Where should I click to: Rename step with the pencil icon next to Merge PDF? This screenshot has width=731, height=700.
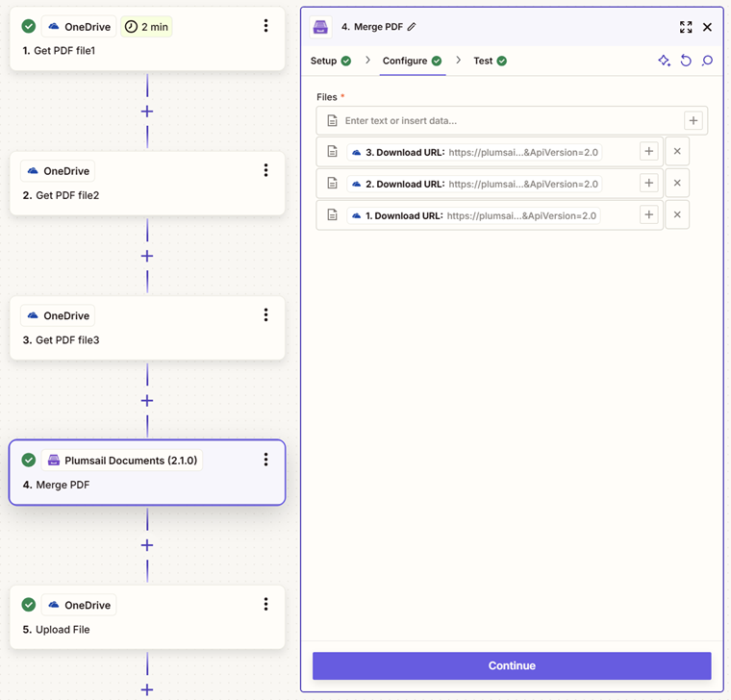[x=412, y=27]
